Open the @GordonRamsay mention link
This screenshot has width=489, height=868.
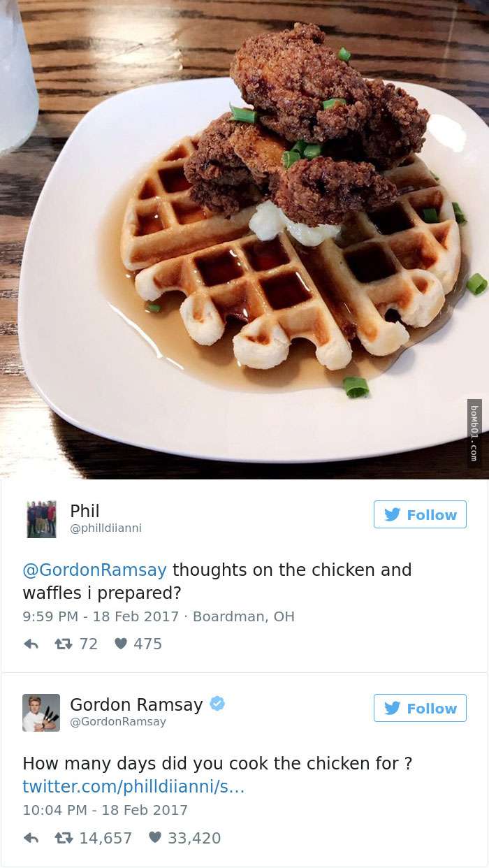95,570
